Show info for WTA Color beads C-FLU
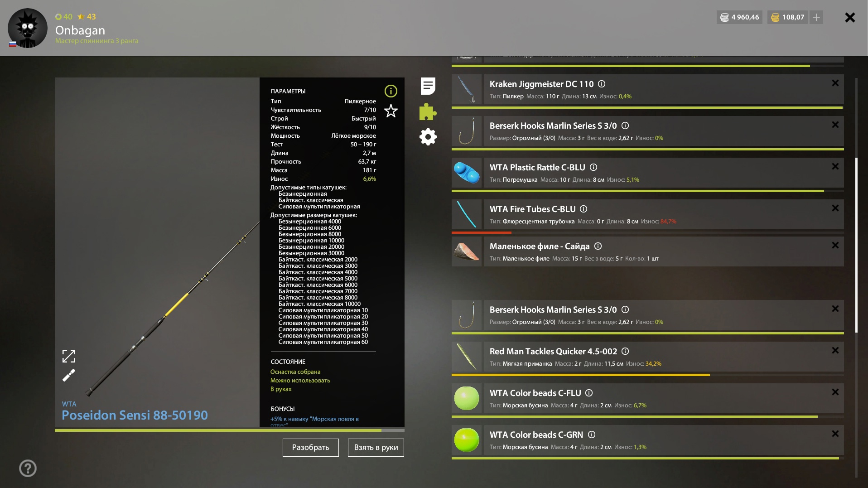 point(589,393)
